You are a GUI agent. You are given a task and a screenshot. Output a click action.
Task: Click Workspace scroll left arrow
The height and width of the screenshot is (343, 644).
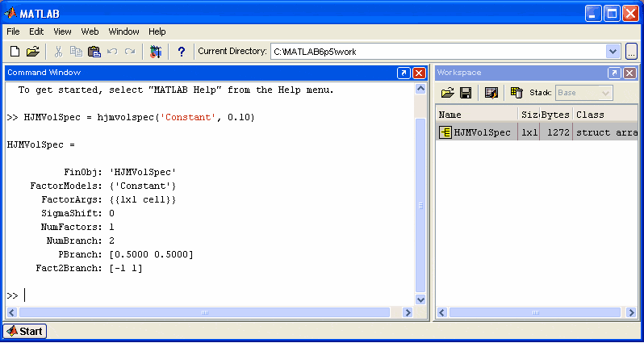[442, 312]
